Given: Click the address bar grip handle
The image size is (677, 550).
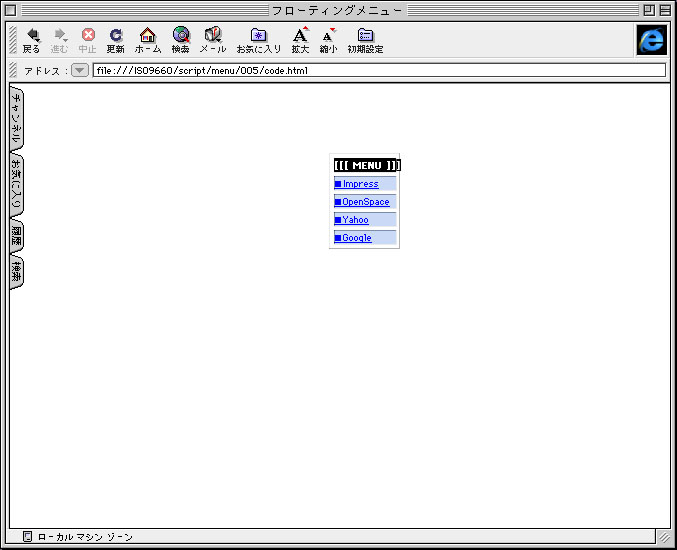Looking at the screenshot, I should click(x=13, y=70).
